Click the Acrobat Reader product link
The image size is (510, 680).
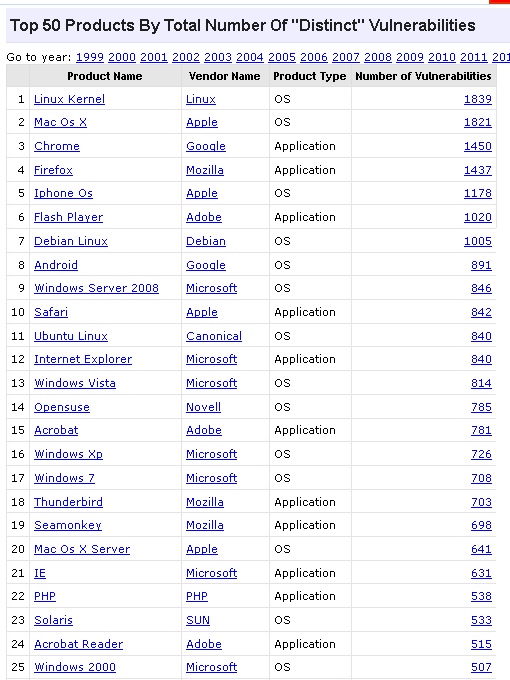pyautogui.click(x=78, y=644)
